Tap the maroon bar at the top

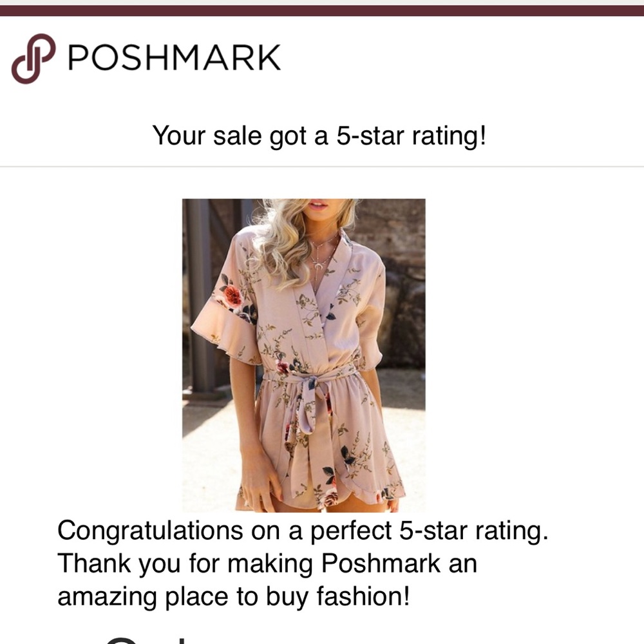click(322, 10)
